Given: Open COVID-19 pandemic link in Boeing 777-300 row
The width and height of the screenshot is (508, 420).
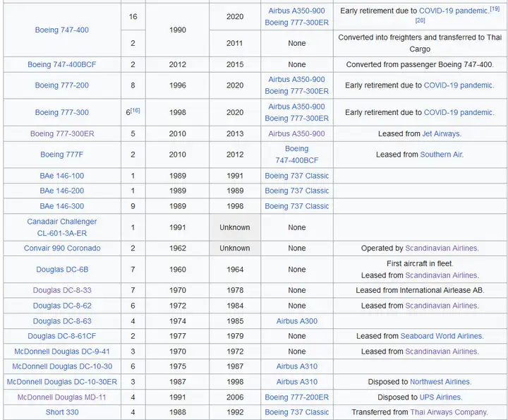Looking at the screenshot, I should pos(459,112).
